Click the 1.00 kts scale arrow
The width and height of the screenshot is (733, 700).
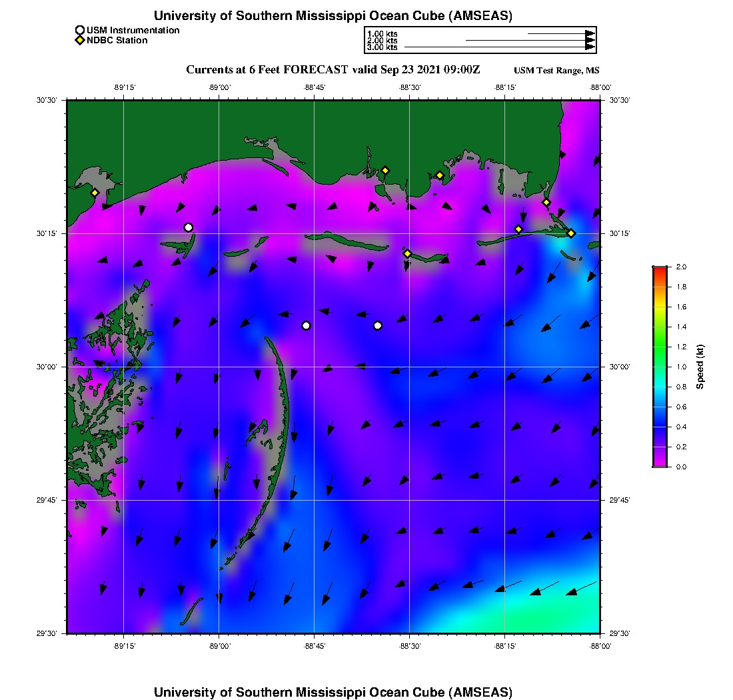pos(560,33)
